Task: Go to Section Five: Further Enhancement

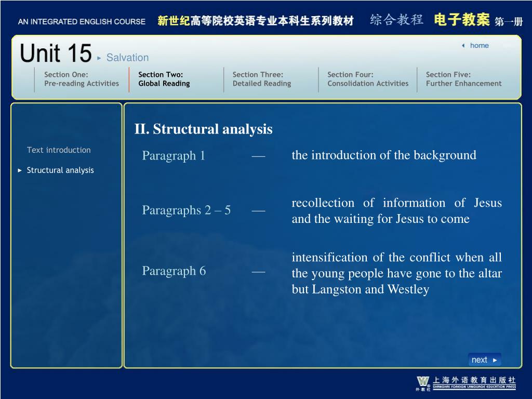Action: (x=463, y=79)
